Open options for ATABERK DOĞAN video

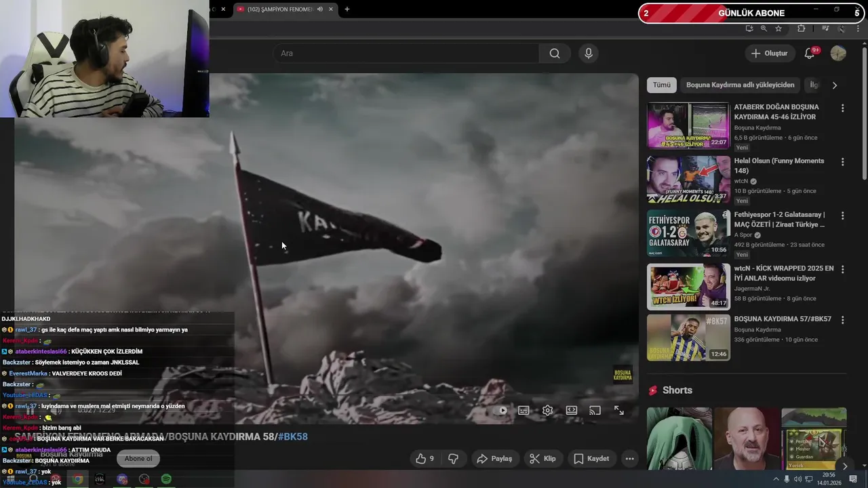[843, 108]
